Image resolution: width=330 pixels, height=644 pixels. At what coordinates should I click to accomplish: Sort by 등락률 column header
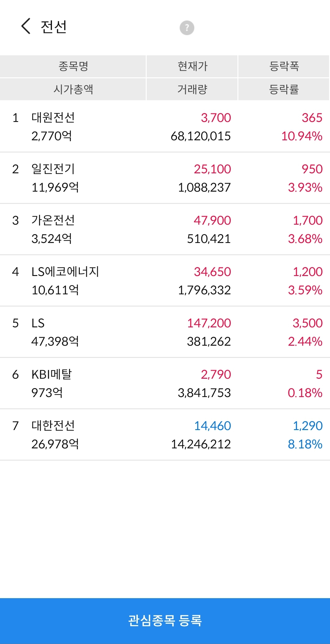[284, 89]
